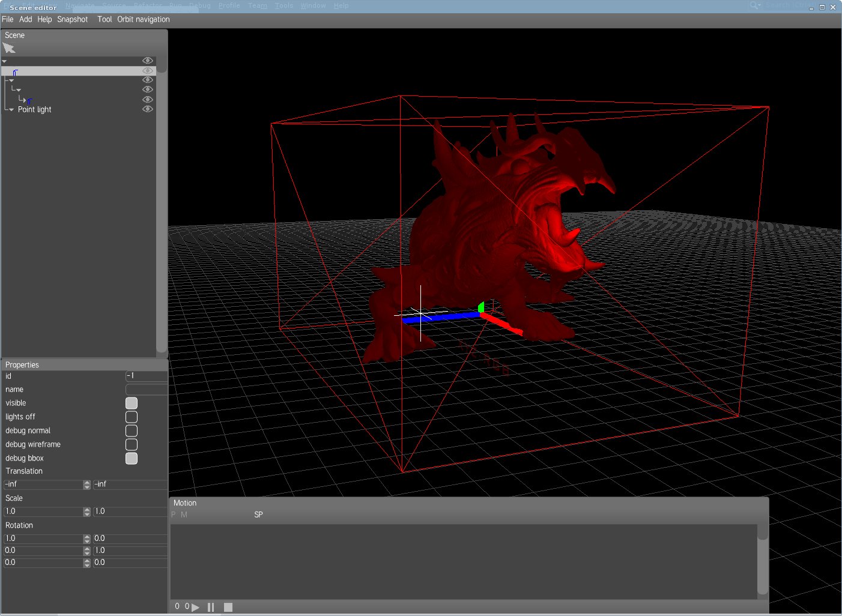Click the third Rotation row stepper
This screenshot has height=616, width=842.
click(87, 563)
